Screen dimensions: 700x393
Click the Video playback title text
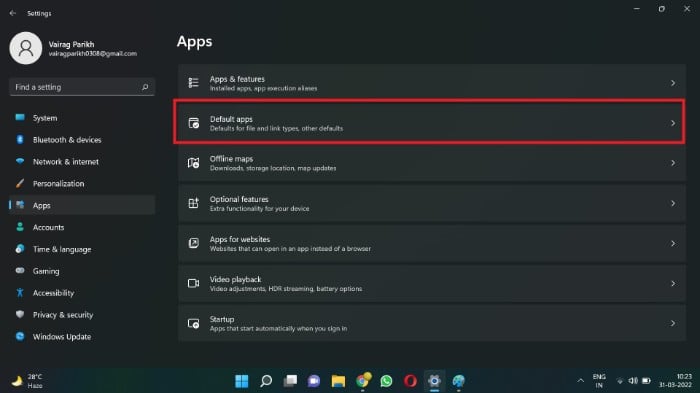235,280
